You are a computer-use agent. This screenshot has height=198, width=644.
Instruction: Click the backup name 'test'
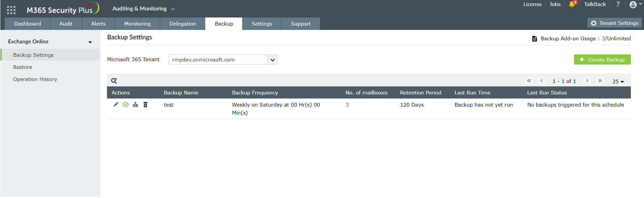(x=169, y=105)
